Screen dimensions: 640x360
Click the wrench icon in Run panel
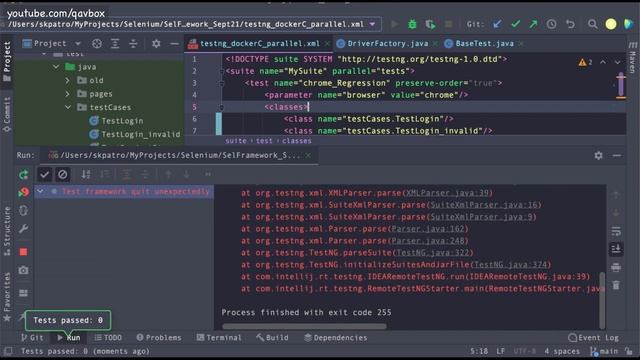click(x=23, y=229)
